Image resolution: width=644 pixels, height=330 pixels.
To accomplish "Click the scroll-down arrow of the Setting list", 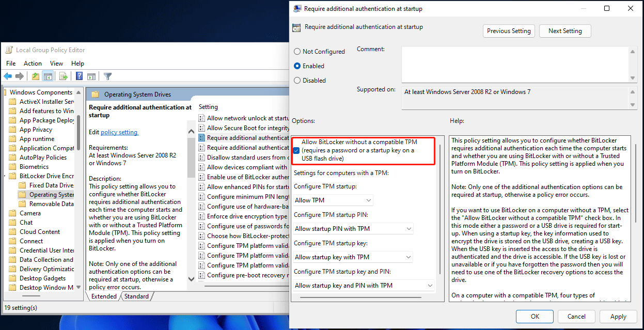I will pos(191,278).
